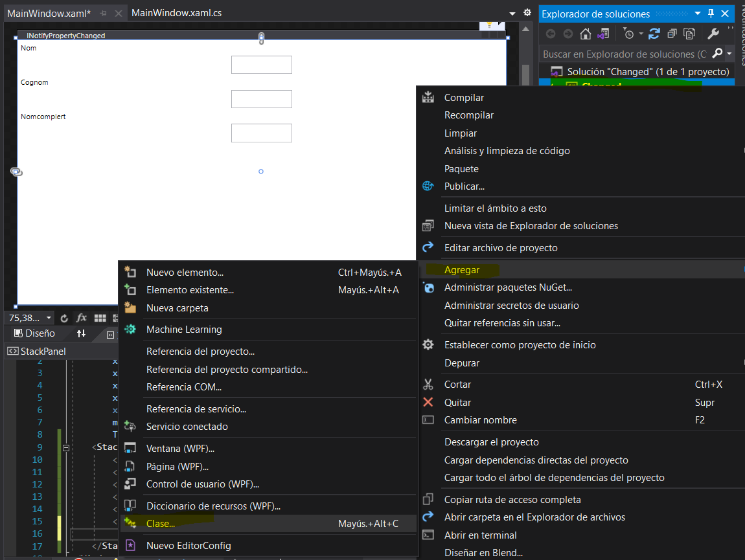The width and height of the screenshot is (745, 560).
Task: Select Clase... in the Agregar submenu
Action: tap(161, 523)
